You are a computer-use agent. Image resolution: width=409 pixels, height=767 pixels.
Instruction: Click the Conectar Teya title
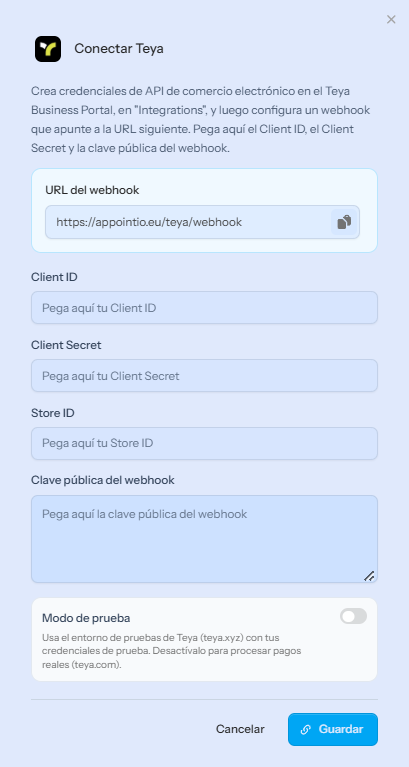point(119,49)
